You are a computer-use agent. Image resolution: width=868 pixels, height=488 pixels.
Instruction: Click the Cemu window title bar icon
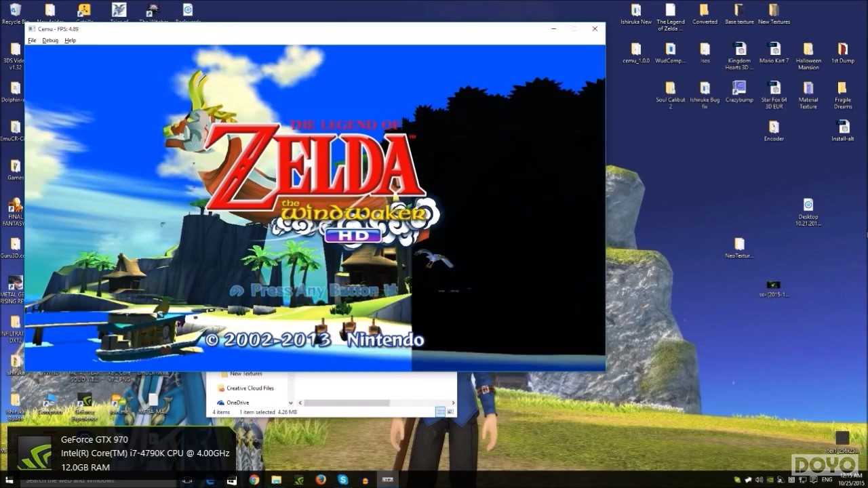click(31, 29)
